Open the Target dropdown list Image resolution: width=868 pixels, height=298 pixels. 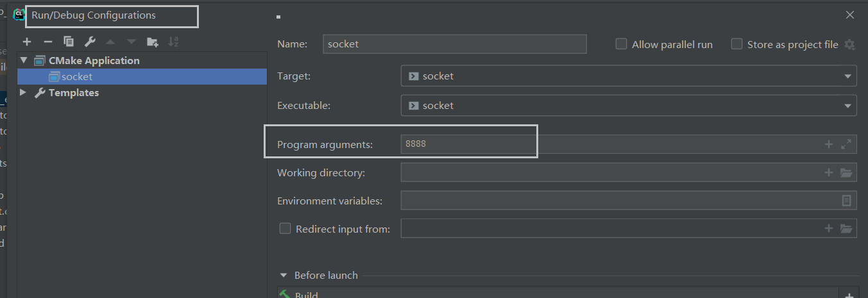[629, 76]
